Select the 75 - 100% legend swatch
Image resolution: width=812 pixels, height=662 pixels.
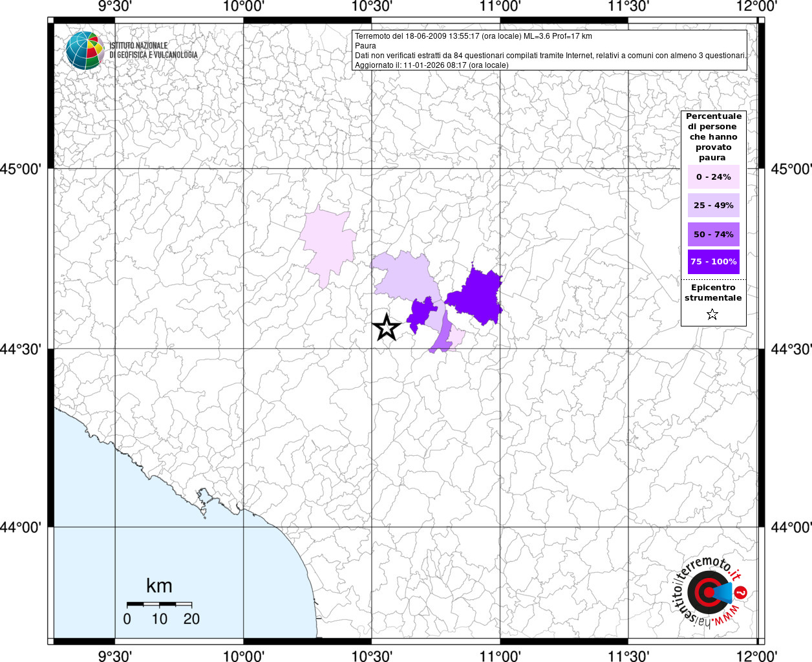point(713,262)
